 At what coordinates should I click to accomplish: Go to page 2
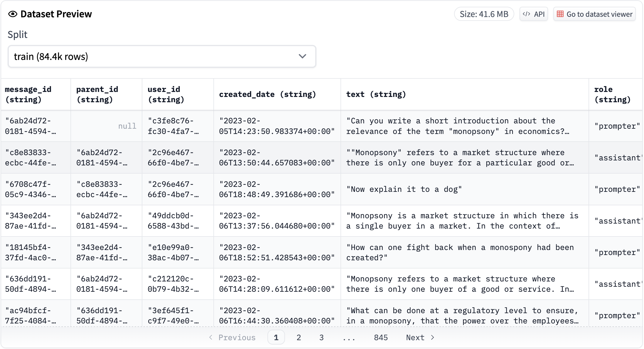point(299,337)
